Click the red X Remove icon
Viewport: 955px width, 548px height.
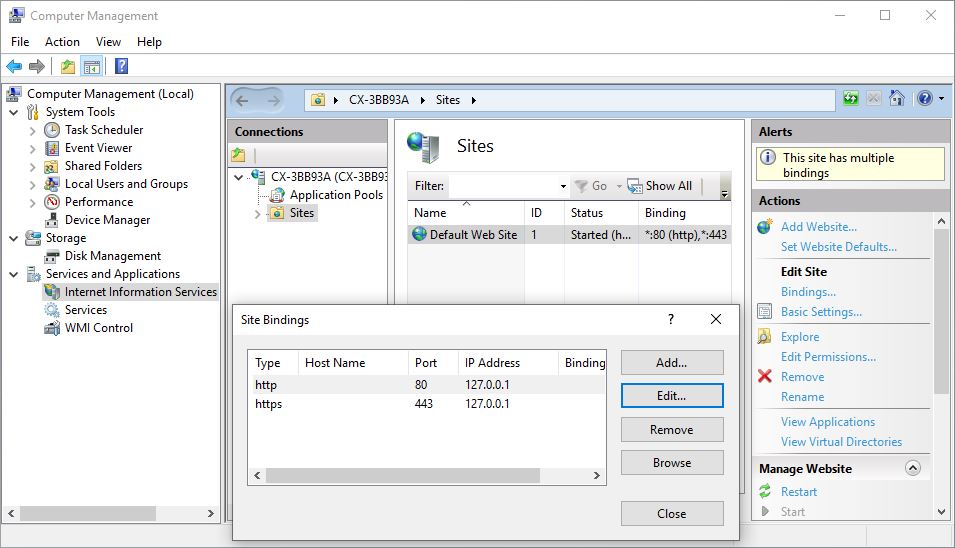764,376
